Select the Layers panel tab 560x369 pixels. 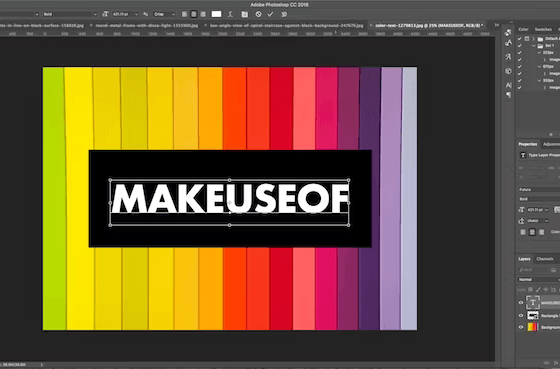click(524, 259)
